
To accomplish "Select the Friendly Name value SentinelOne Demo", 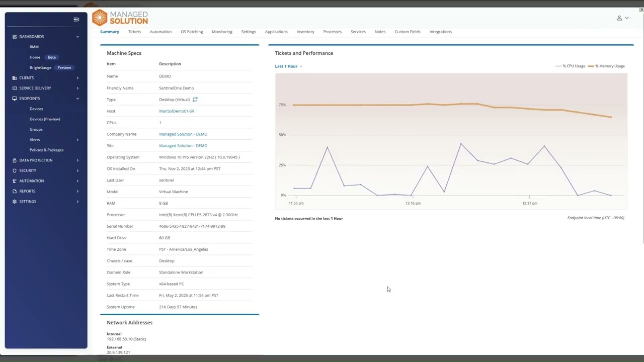I will tap(176, 88).
